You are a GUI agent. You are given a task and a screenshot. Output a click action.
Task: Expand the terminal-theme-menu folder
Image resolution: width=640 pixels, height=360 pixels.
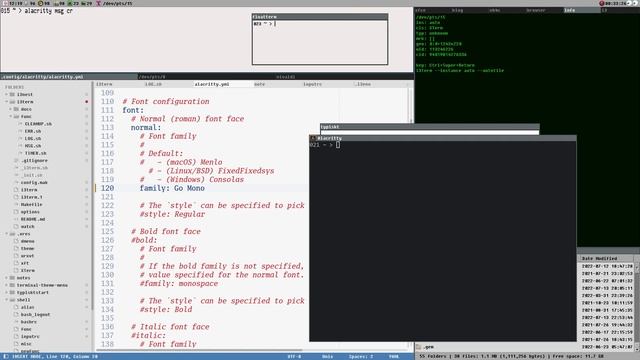[7, 285]
